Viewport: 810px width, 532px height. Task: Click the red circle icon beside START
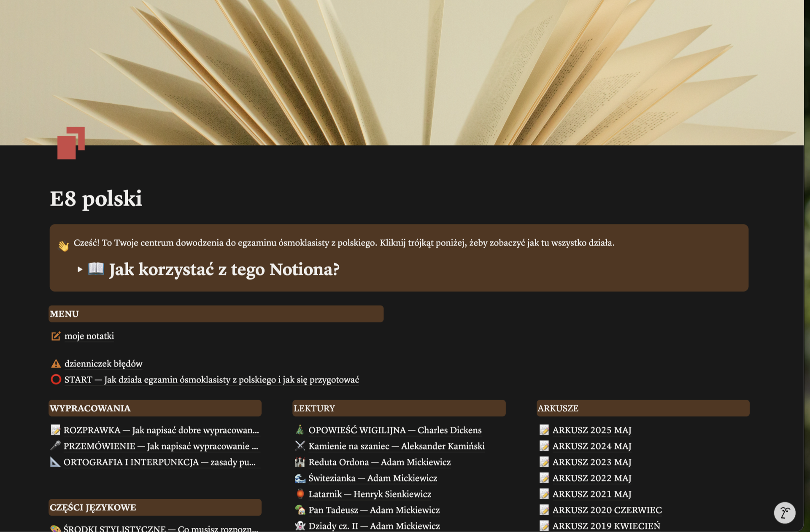click(x=56, y=379)
